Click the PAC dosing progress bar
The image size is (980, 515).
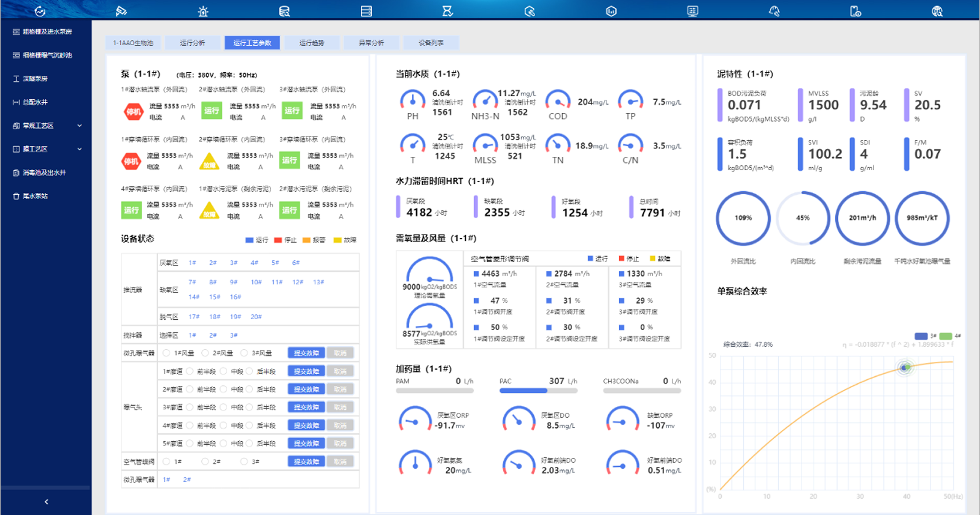538,390
